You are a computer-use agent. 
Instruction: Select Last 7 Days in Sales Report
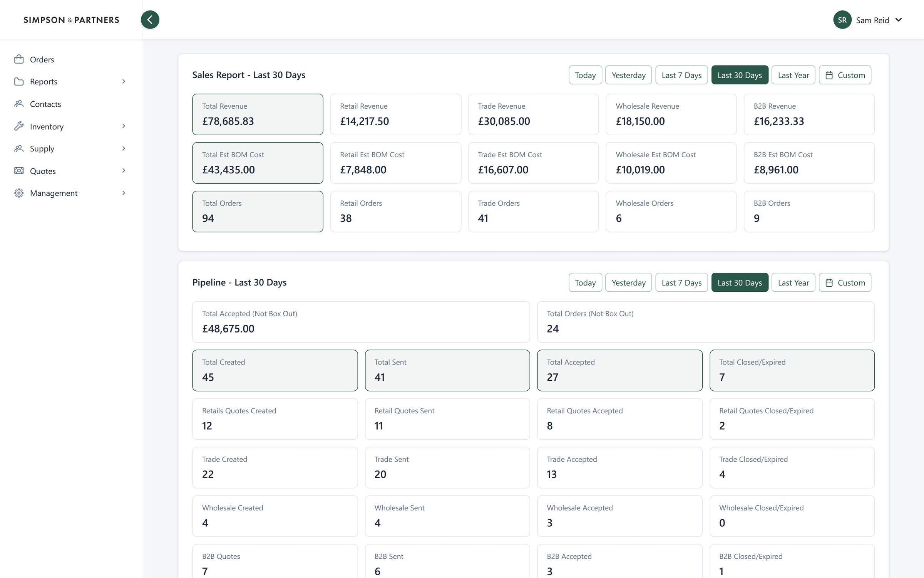point(681,75)
